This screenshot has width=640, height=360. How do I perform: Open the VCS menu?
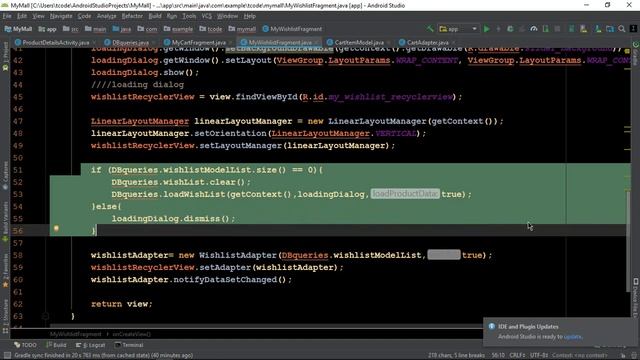point(207,16)
